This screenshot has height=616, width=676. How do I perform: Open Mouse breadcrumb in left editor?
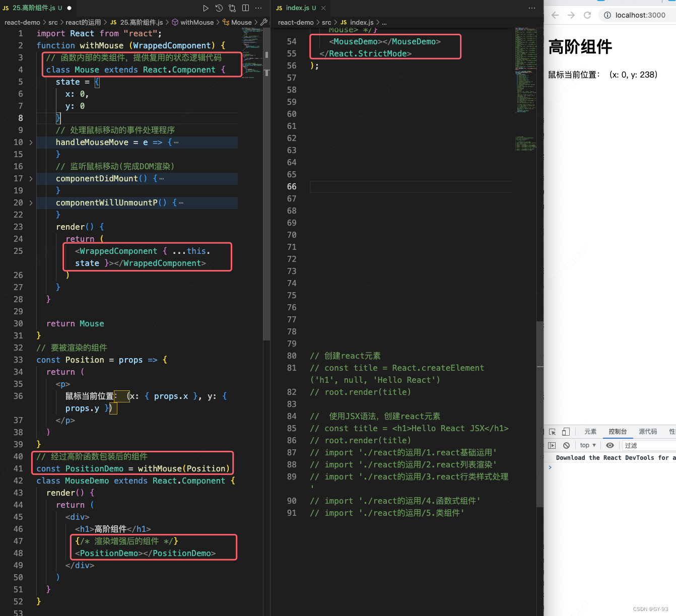(237, 22)
